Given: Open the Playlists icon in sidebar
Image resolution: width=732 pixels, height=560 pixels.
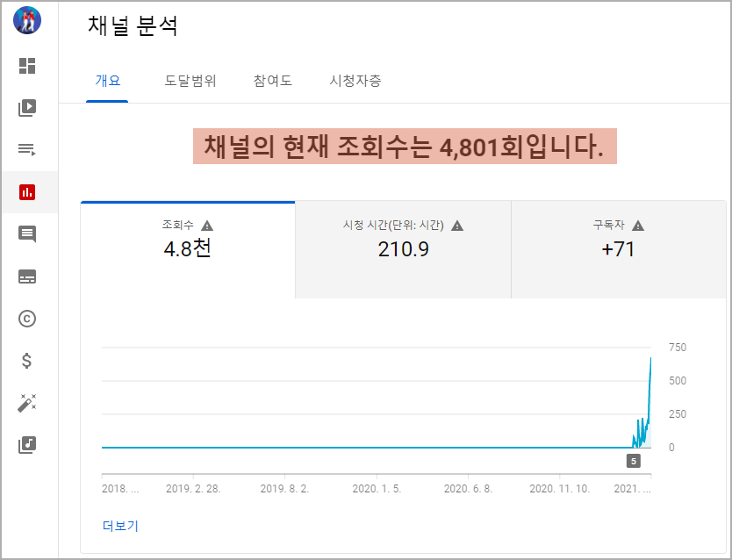Looking at the screenshot, I should (27, 150).
